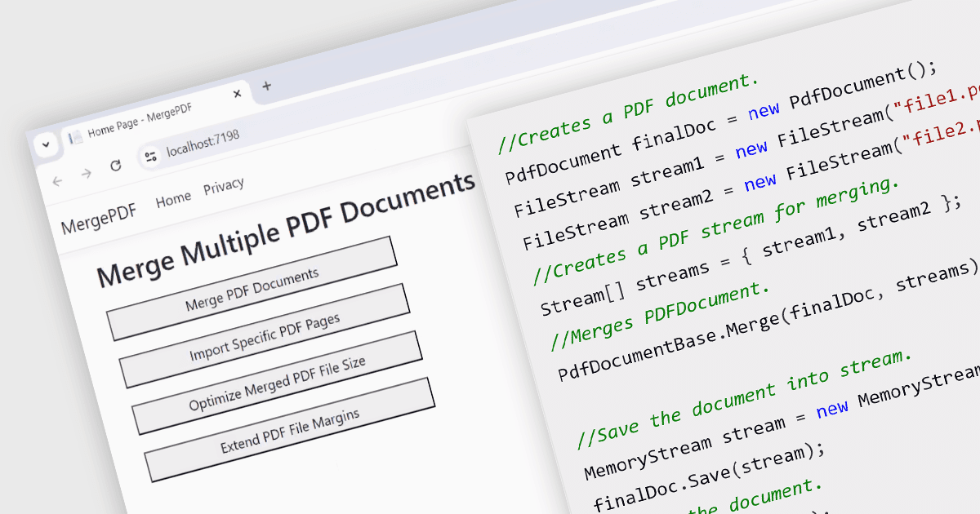Go forward with the browser arrow
Screen dimensions: 980x514
(86, 174)
